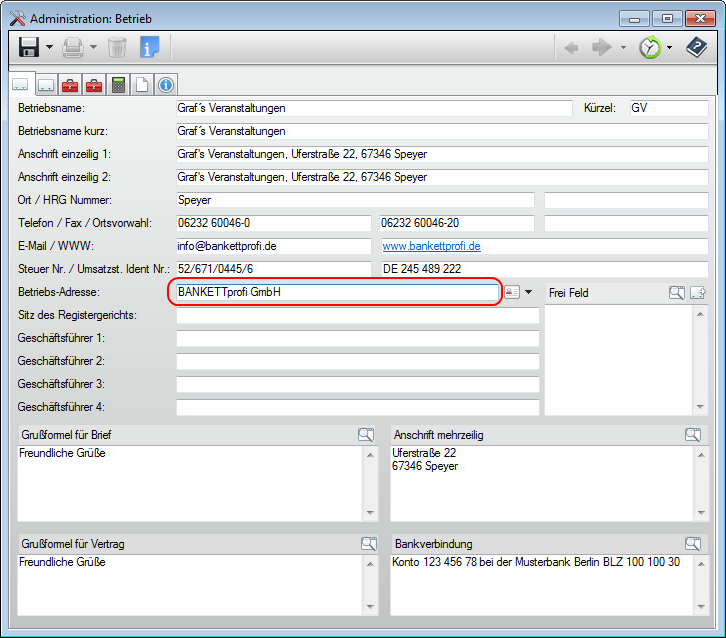Open the www.bankettprofi.de link
The width and height of the screenshot is (726, 638).
coord(431,246)
